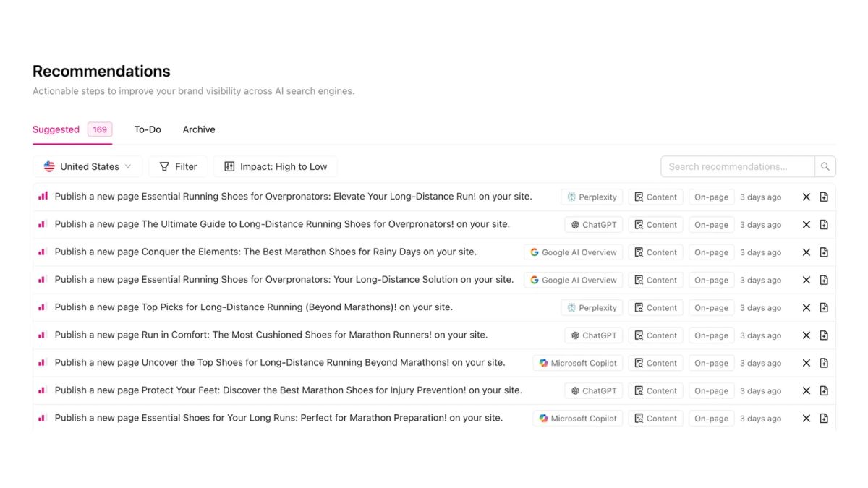Screen dimensions: 868x488
Task: Add Essential Shoes for Long Runs to To-Do
Action: tap(824, 418)
